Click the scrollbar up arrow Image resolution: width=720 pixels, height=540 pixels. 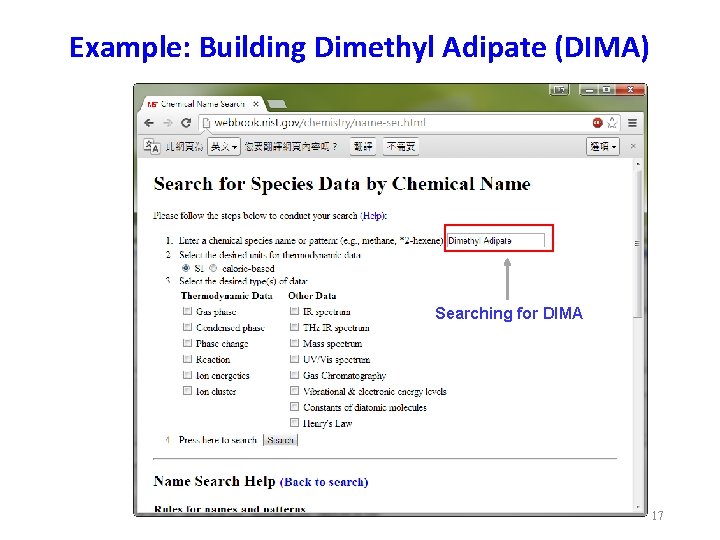tap(638, 163)
